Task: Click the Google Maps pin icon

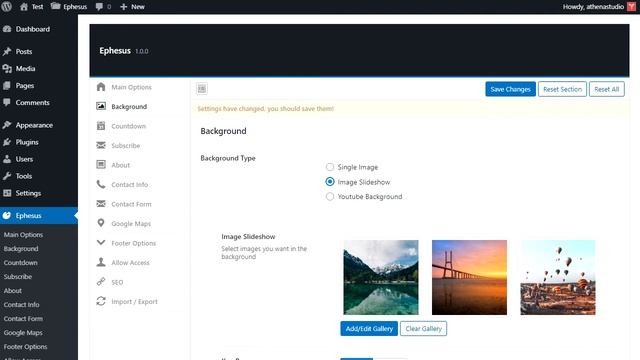Action: point(101,223)
